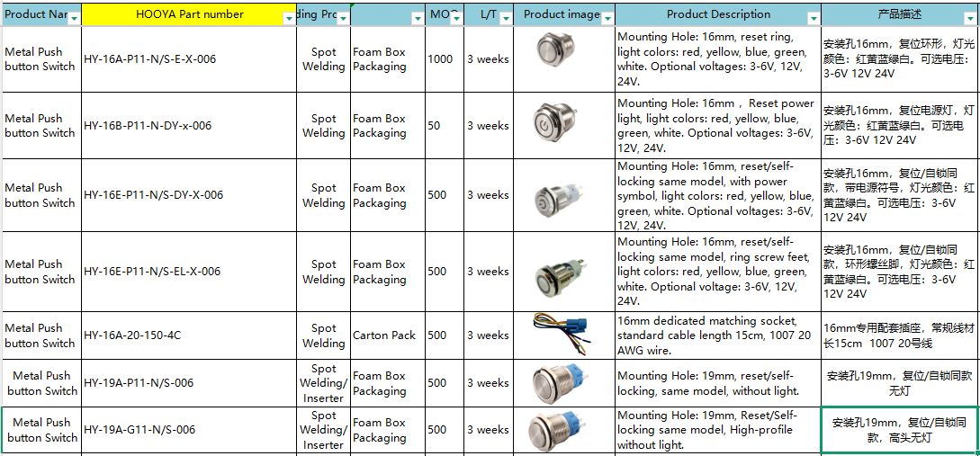The height and width of the screenshot is (456, 980).
Task: Select Metal Push button Switch cell for HY-19A-G11-N/S-006
Action: pos(41,430)
